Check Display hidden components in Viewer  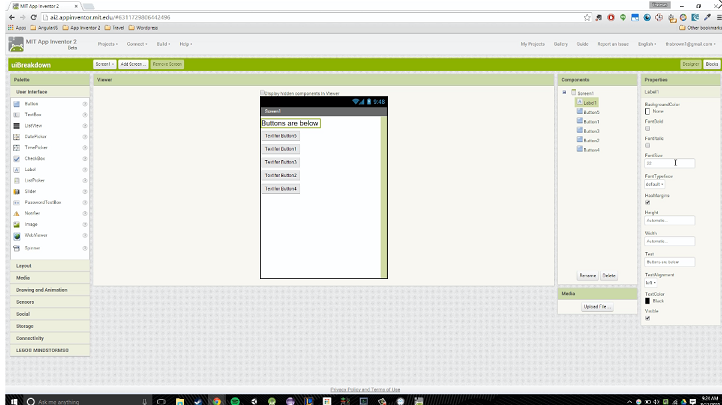(x=262, y=92)
